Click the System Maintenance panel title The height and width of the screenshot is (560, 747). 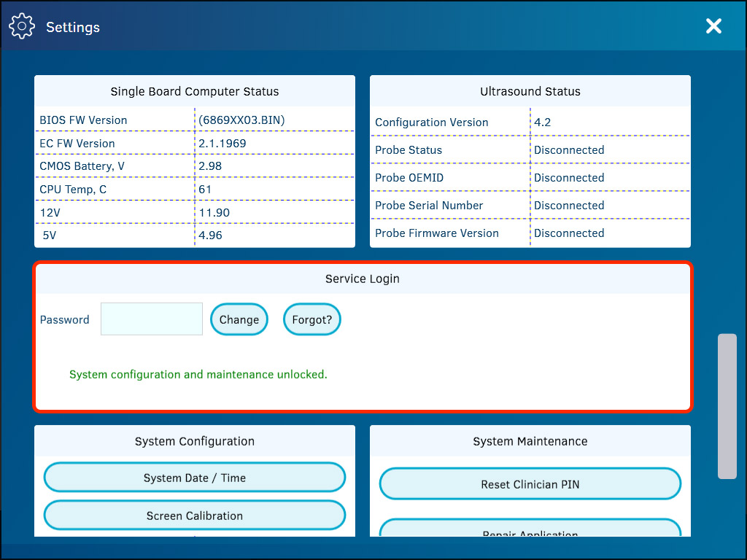(530, 441)
